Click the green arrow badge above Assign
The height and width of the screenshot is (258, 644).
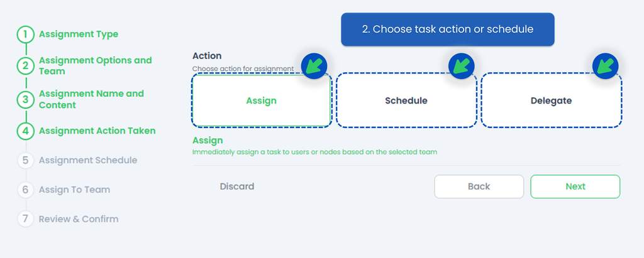point(314,65)
